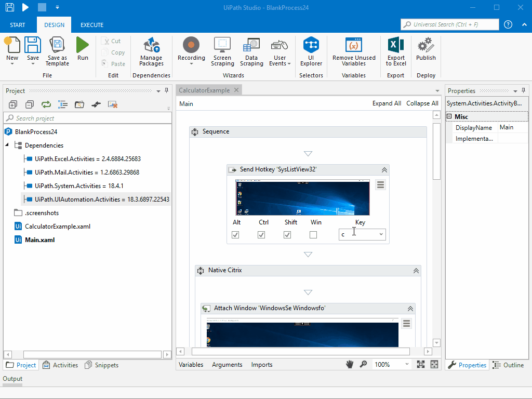Screen dimensions: 532x399
Task: Switch to the Outline tab
Action: 508,365
